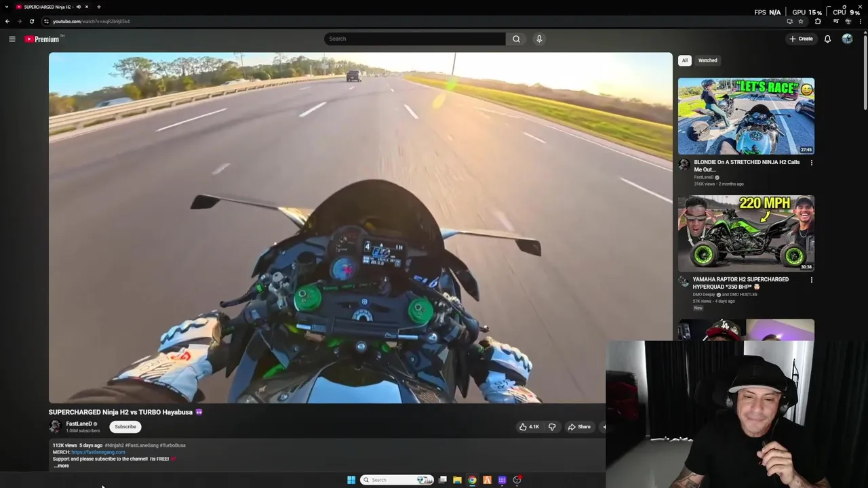Open the orange app on taskbar
868x488 pixels.
(x=487, y=480)
